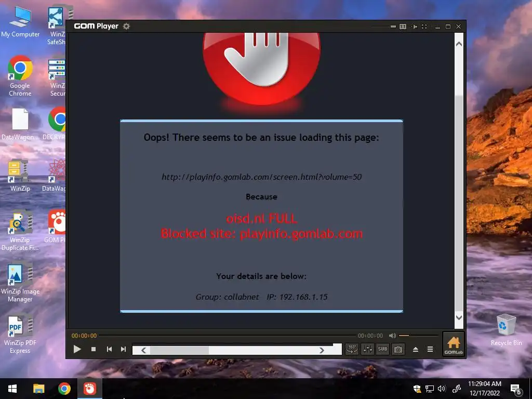Select the WinZip Image Manager shortcut

[x=20, y=282]
